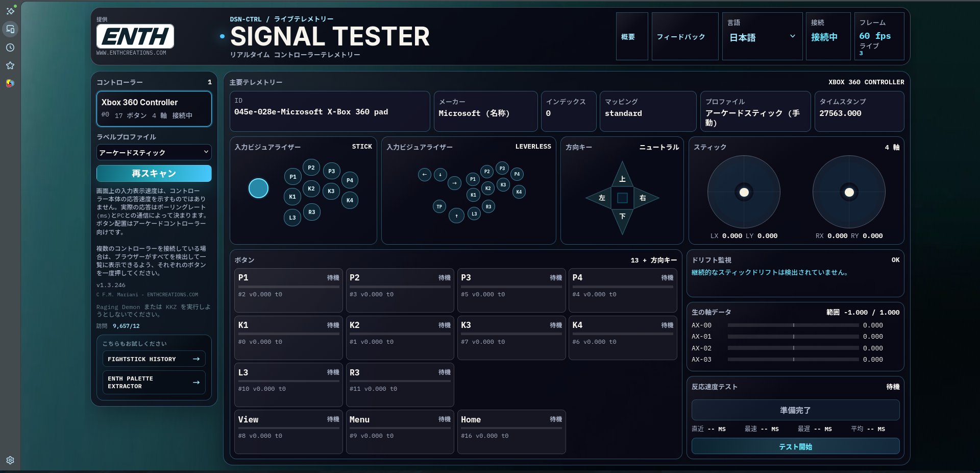Click the timestamp value 27563.000
Viewport: 980px width, 473px height.
tap(840, 113)
